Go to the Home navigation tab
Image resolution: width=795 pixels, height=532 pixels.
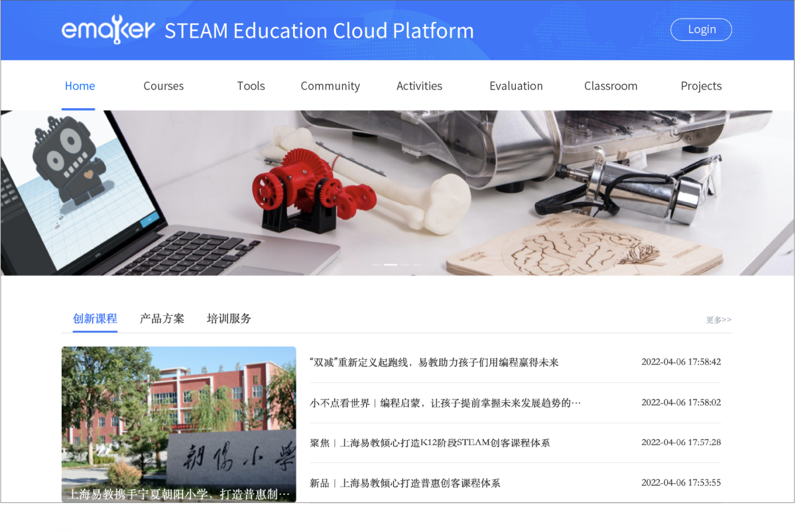pos(80,86)
